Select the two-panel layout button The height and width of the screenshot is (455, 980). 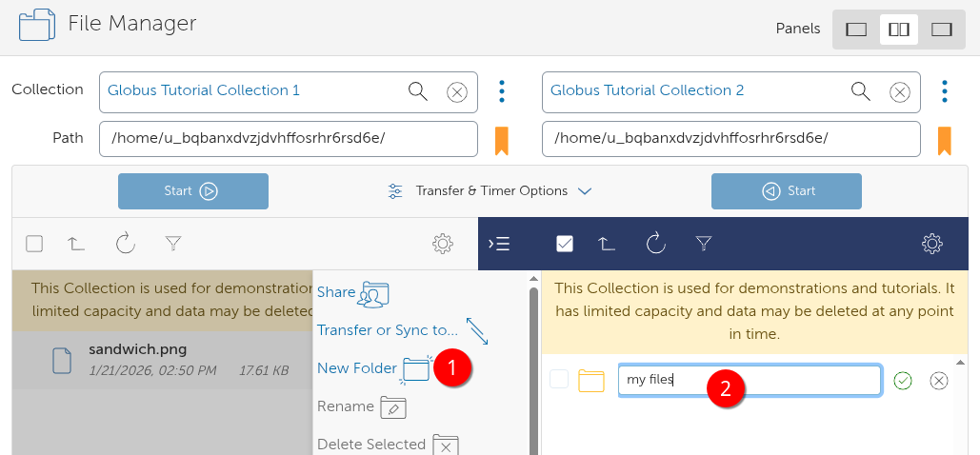click(898, 30)
